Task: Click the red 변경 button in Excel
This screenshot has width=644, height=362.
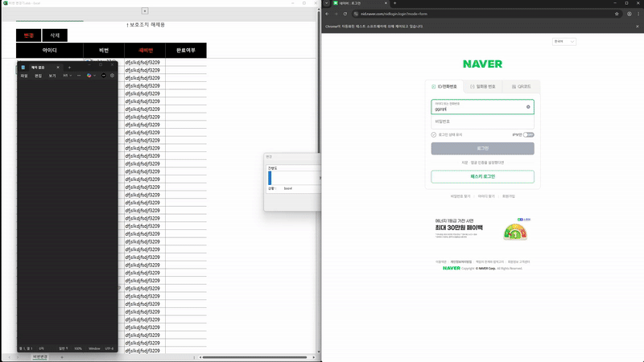Action: pos(28,35)
